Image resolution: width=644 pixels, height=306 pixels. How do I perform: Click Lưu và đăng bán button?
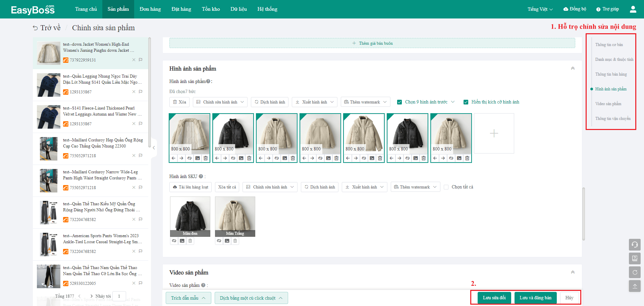click(535, 298)
